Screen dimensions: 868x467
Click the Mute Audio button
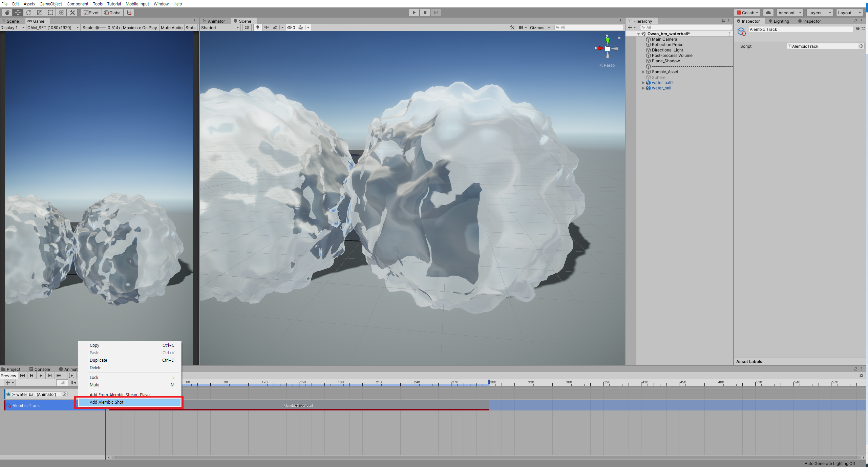pyautogui.click(x=171, y=27)
